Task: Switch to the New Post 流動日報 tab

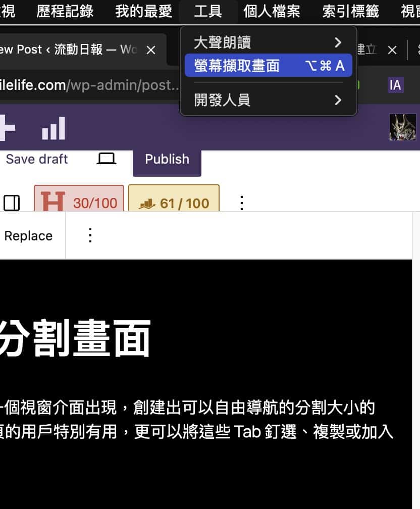Action: tap(71, 49)
